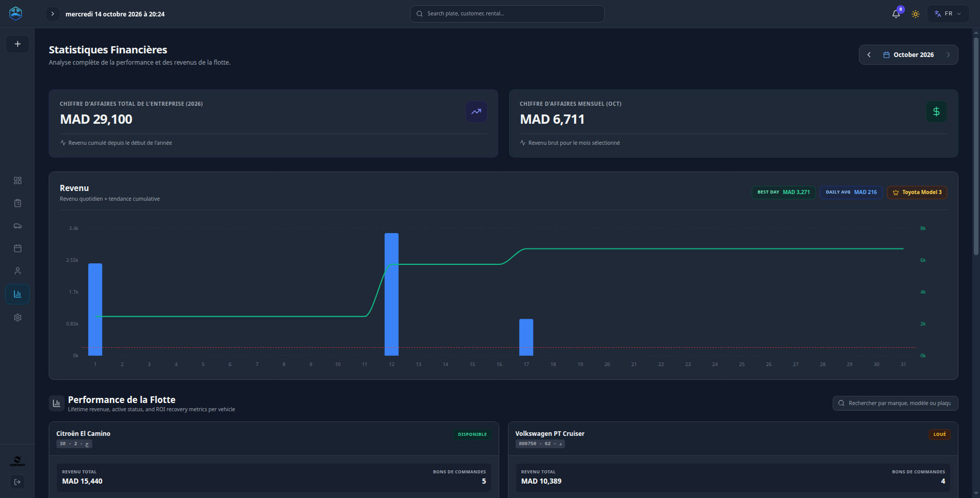Click the Statistiques Financières heading
The image size is (980, 498).
[x=108, y=50]
